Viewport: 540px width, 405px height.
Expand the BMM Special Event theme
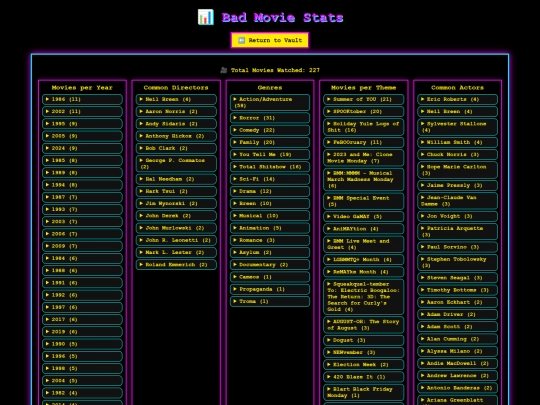(364, 201)
